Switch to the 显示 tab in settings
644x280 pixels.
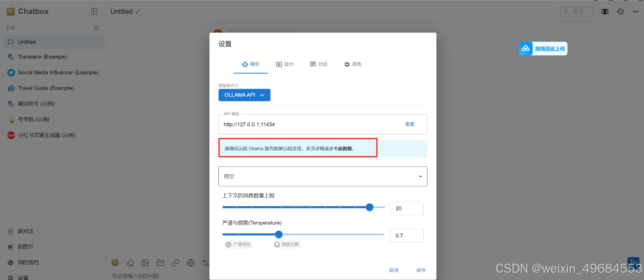click(285, 64)
